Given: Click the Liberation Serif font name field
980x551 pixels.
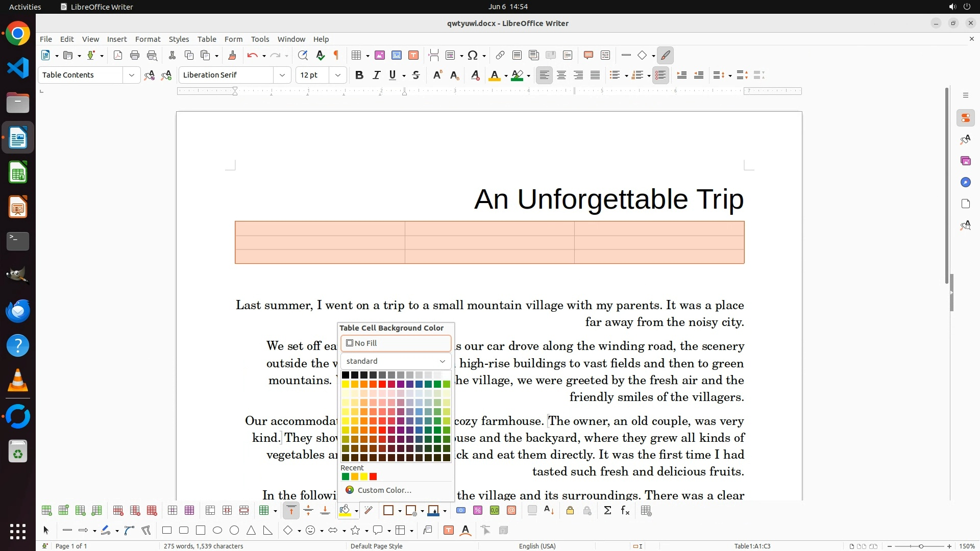Looking at the screenshot, I should click(x=226, y=75).
